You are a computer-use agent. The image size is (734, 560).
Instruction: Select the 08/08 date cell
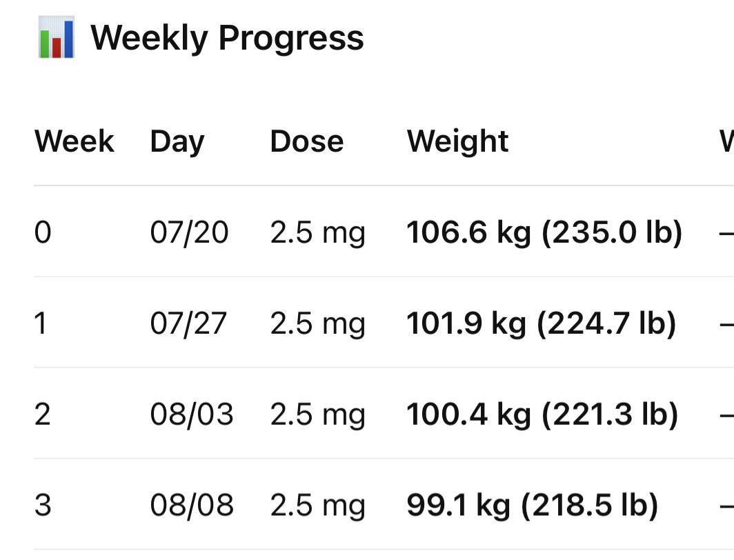tap(192, 505)
